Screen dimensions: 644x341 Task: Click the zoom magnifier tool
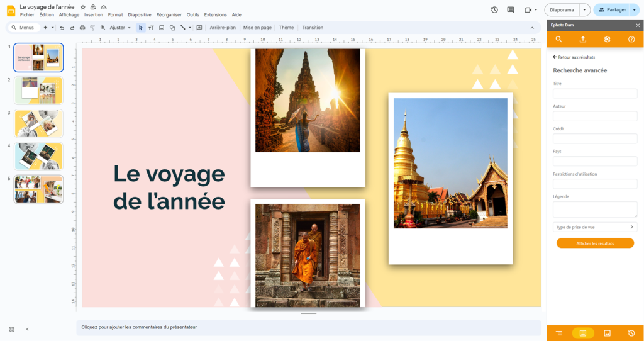point(103,28)
